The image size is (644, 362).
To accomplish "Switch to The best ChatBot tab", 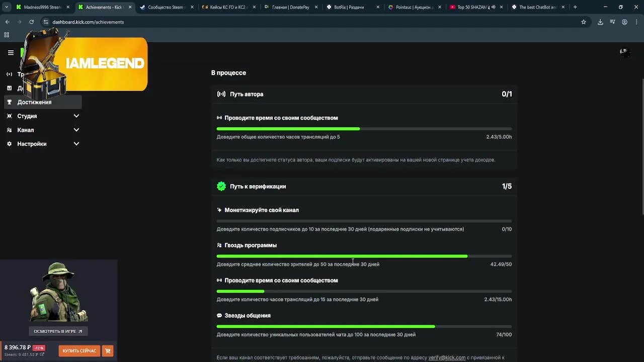I will click(x=537, y=7).
